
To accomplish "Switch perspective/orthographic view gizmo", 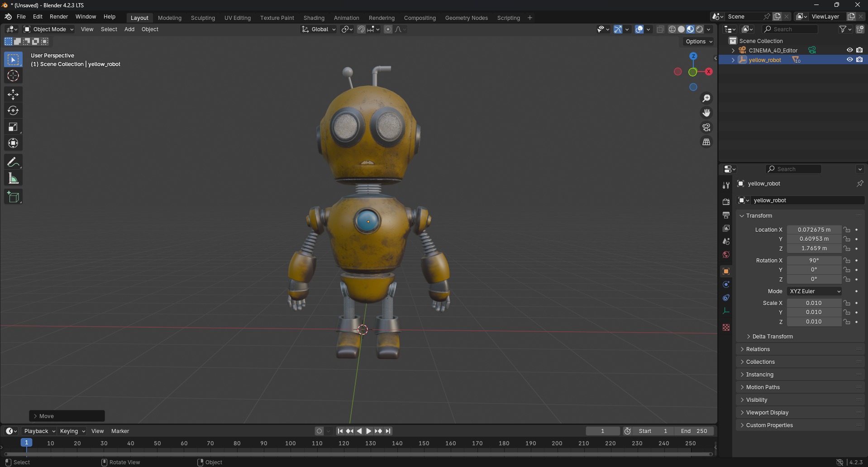I will [x=706, y=142].
